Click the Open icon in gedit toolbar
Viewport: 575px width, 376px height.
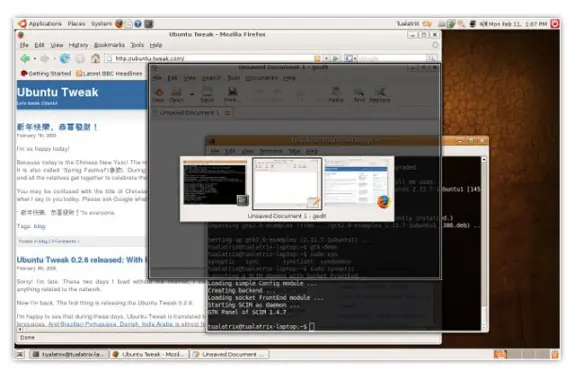tap(176, 94)
